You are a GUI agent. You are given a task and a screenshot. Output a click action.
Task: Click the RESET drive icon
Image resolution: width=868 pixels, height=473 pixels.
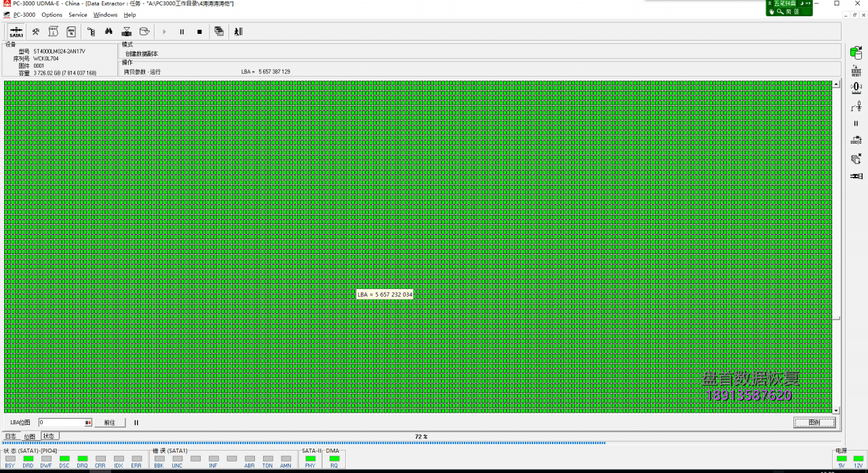point(856,70)
